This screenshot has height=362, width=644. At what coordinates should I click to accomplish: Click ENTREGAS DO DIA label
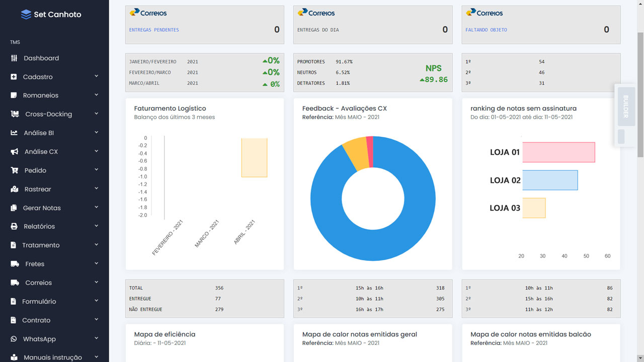click(318, 30)
